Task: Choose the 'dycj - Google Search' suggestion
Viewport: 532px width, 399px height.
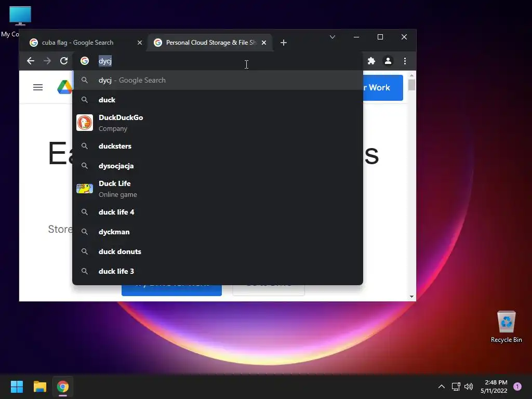Action: pyautogui.click(x=218, y=80)
